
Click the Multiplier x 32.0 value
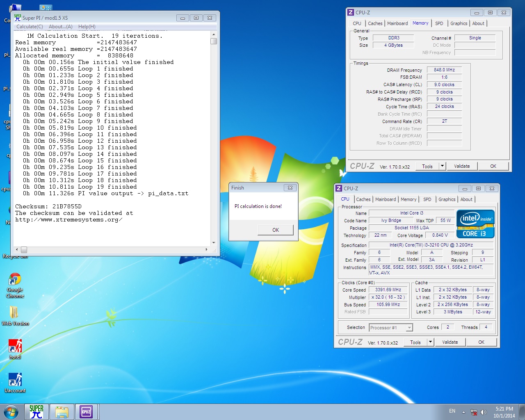click(388, 297)
